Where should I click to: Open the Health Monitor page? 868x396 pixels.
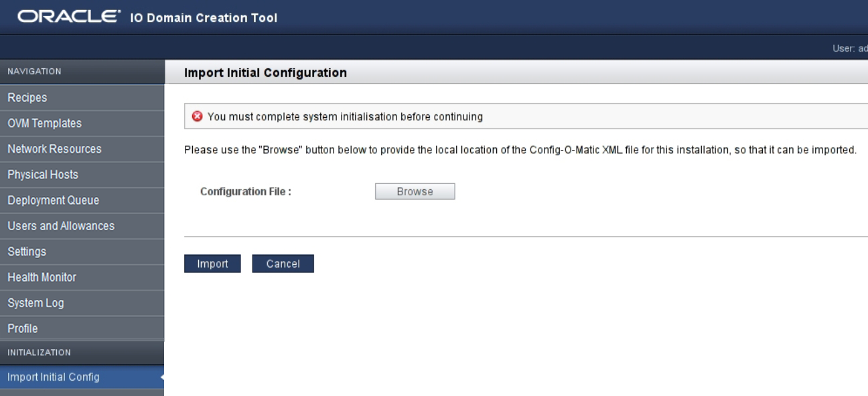[x=82, y=277]
